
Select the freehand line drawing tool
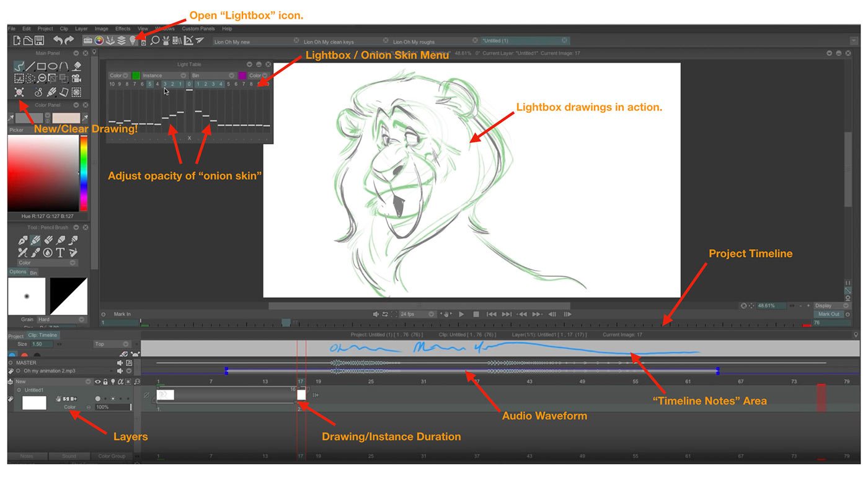click(19, 66)
